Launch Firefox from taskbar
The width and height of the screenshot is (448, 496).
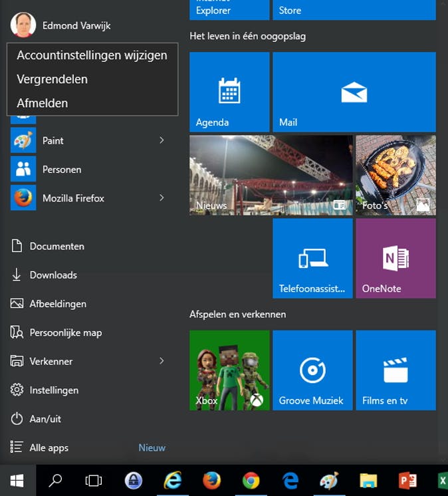(x=211, y=481)
